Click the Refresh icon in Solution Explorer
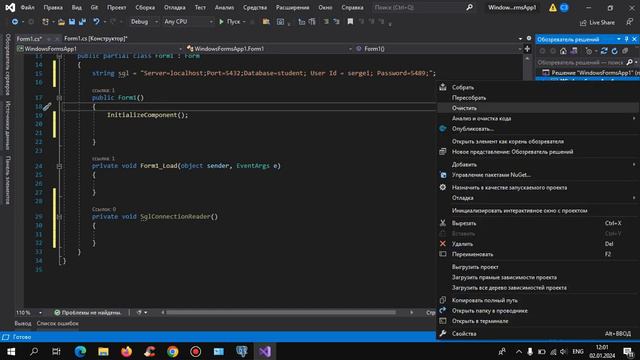This screenshot has height=360, width=640. (614, 51)
